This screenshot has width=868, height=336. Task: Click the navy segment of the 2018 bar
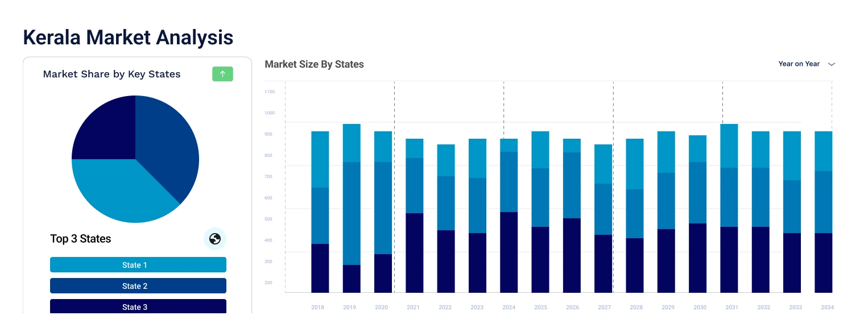click(320, 268)
